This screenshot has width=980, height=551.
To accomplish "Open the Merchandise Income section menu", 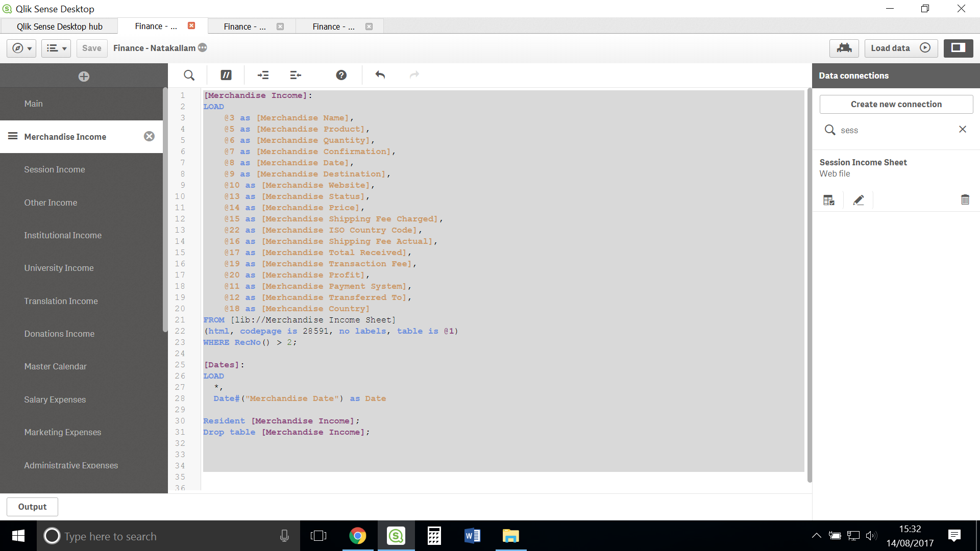I will click(x=12, y=136).
